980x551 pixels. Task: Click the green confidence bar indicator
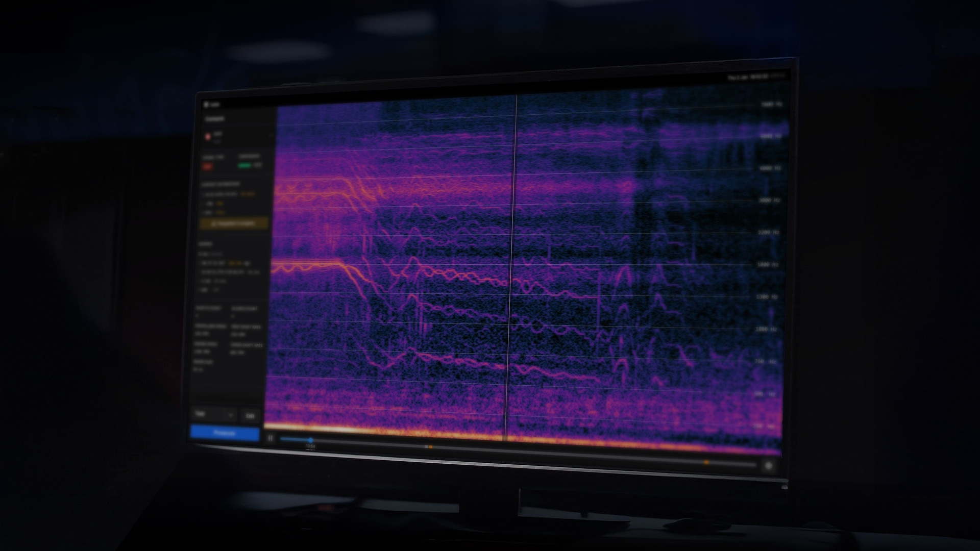point(244,165)
